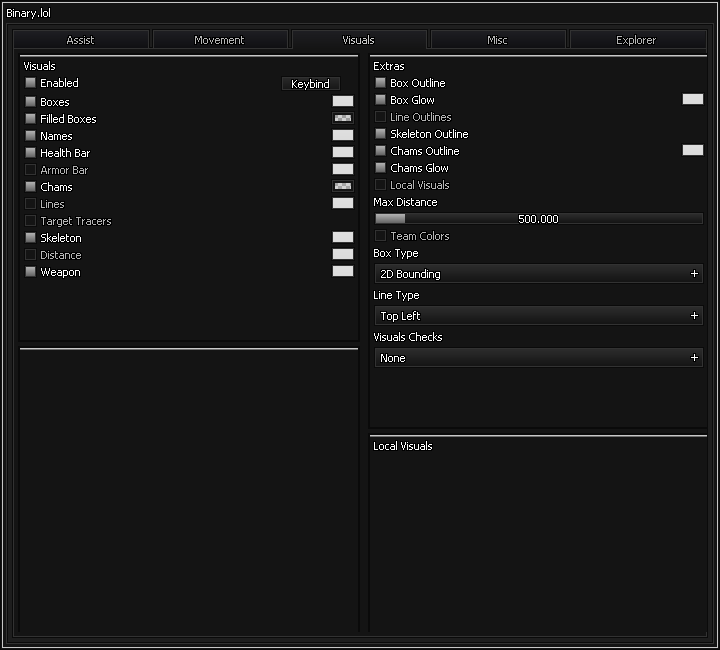Open the Boxes color swatch
The width and height of the screenshot is (720, 650).
[x=343, y=101]
